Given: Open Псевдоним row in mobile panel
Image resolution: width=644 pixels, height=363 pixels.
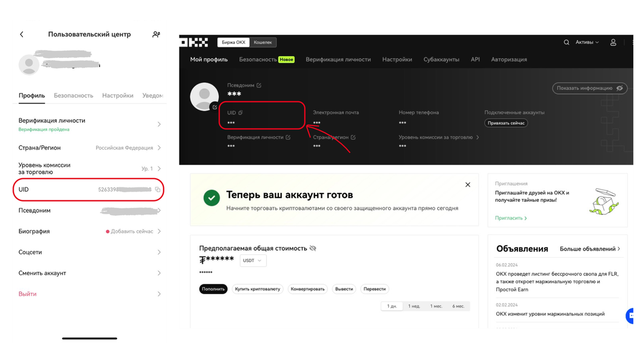Looking at the screenshot, I should pyautogui.click(x=90, y=210).
